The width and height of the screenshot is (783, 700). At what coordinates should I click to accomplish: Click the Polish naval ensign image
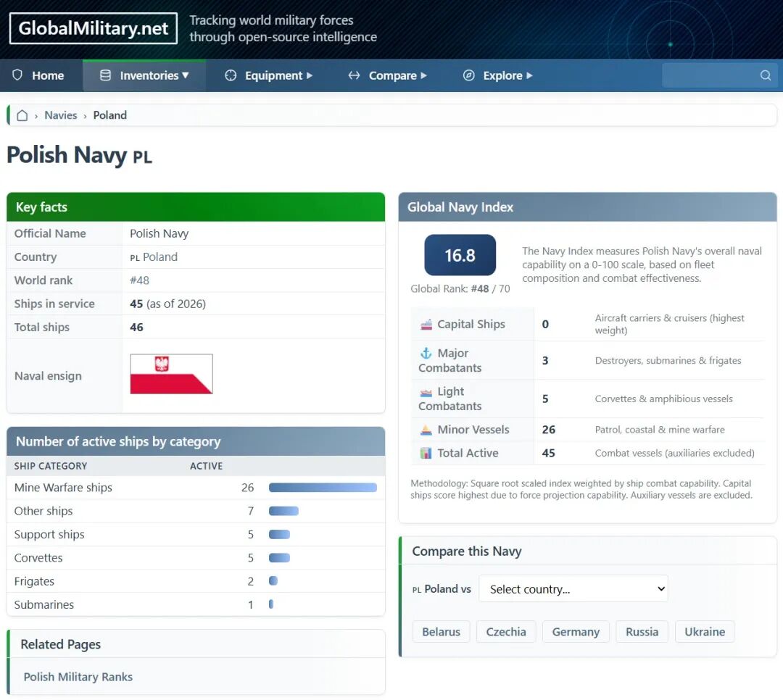[x=171, y=374]
